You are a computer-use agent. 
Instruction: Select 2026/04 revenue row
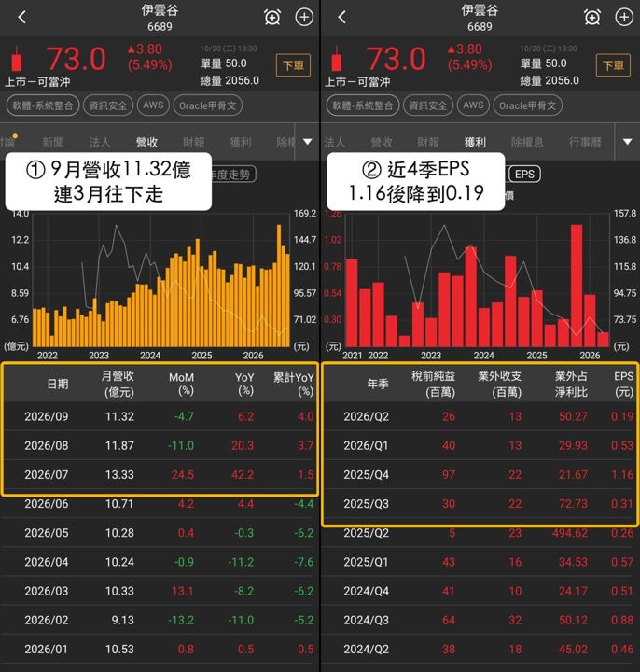point(160,562)
